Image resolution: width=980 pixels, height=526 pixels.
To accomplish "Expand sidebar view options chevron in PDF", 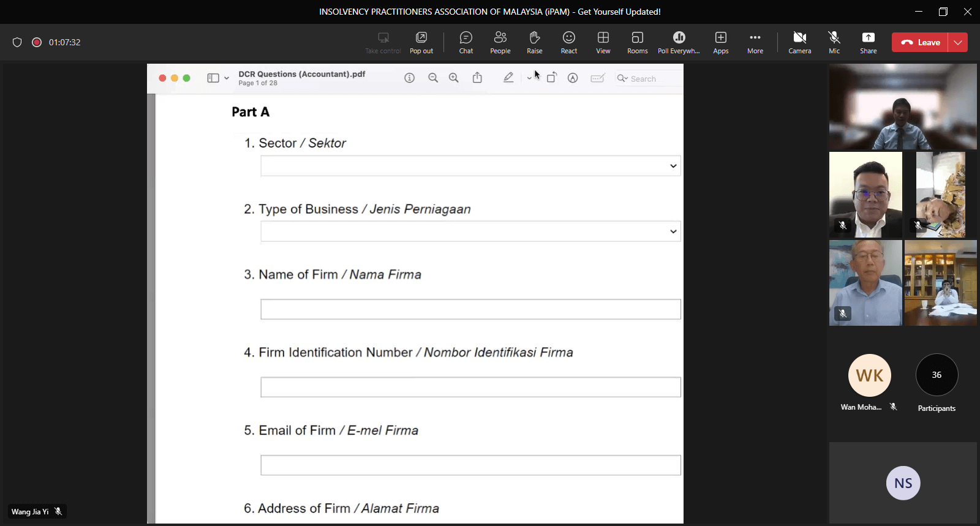I will point(227,78).
